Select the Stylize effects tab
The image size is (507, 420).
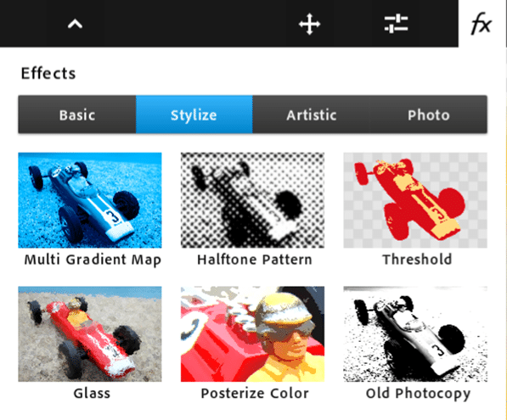coord(194,115)
